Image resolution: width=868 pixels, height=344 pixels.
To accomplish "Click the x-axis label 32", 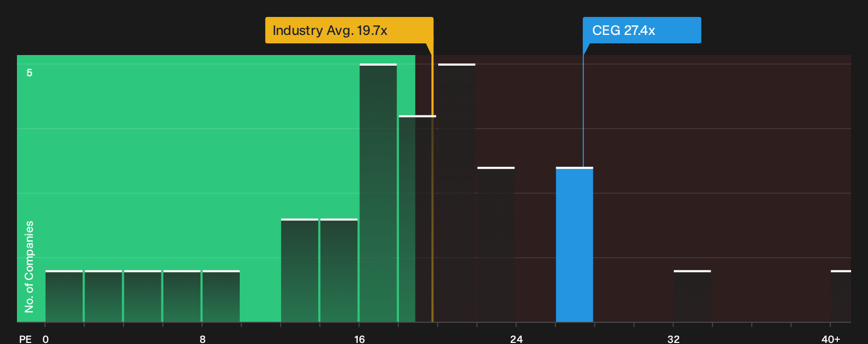I will pyautogui.click(x=673, y=339).
